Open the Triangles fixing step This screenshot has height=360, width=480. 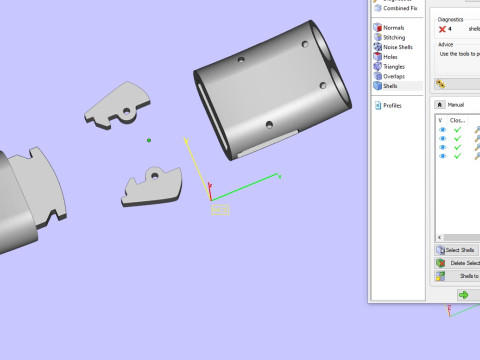click(389, 66)
